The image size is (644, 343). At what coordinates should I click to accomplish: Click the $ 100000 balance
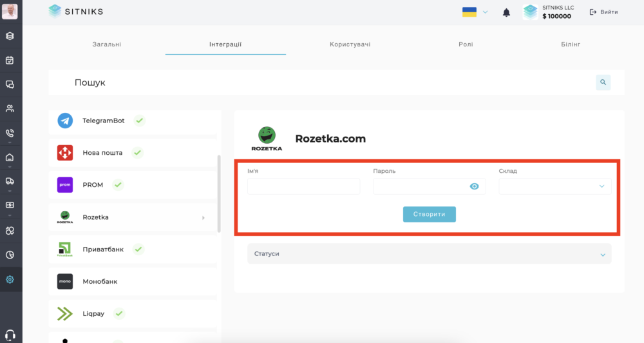click(x=556, y=16)
